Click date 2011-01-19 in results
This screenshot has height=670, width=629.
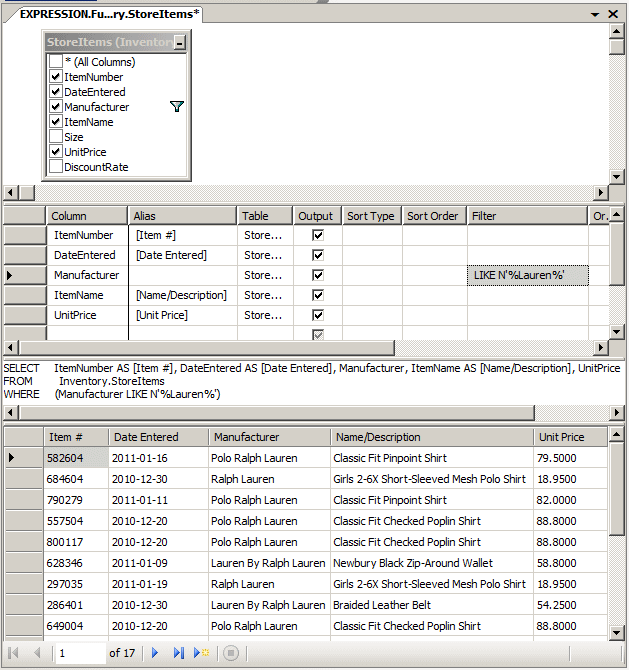(158, 584)
